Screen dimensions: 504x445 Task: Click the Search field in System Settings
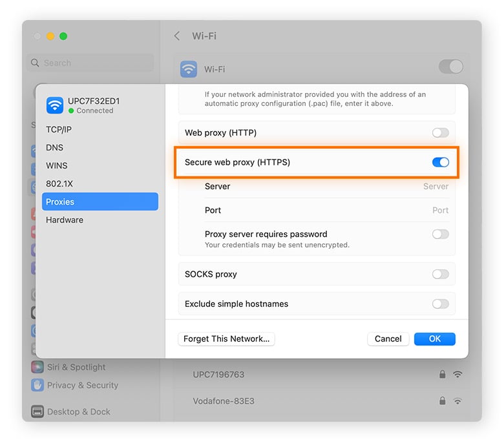pyautogui.click(x=90, y=63)
